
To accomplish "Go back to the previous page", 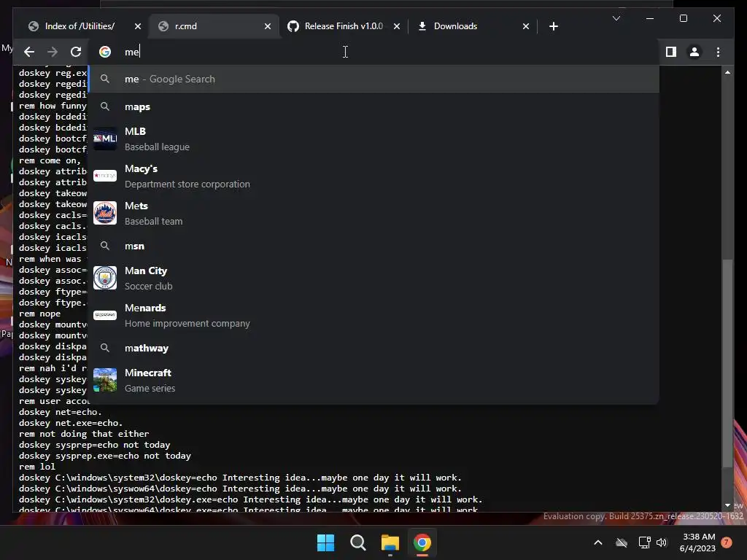I will pyautogui.click(x=29, y=52).
